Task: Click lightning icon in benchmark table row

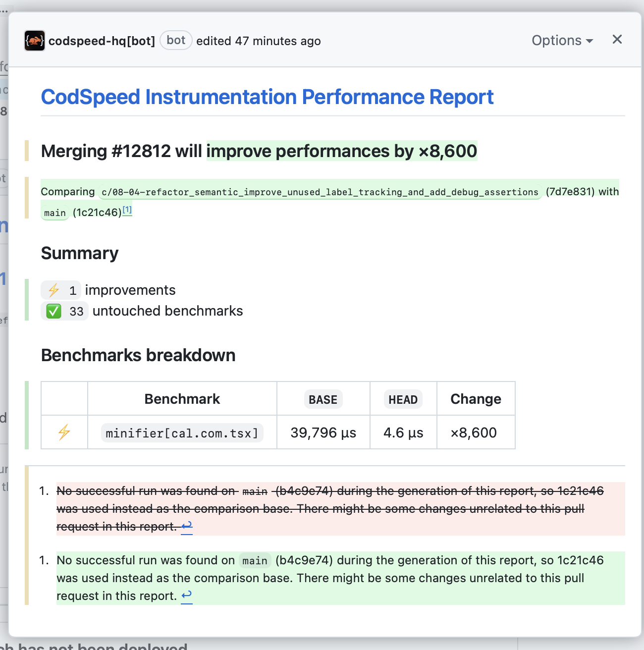Action: click(64, 433)
